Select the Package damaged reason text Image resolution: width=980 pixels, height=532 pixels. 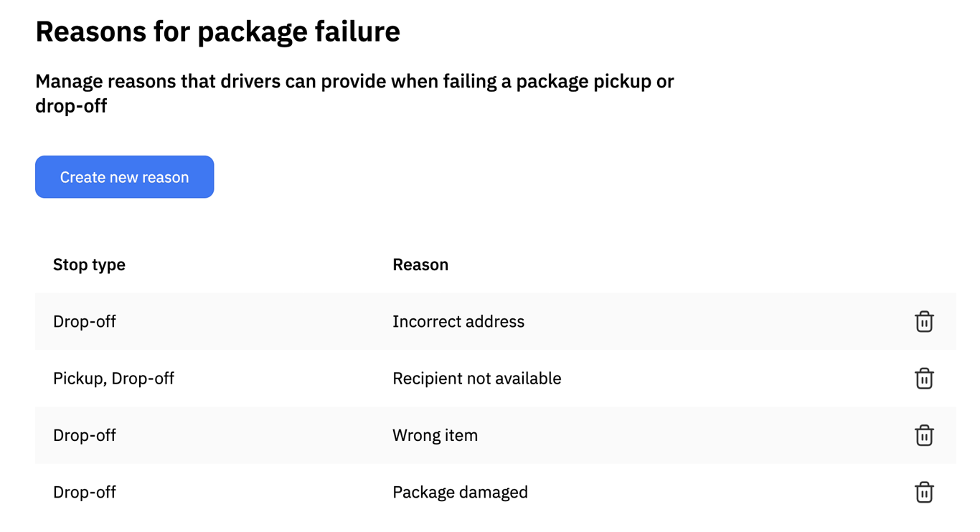point(460,492)
